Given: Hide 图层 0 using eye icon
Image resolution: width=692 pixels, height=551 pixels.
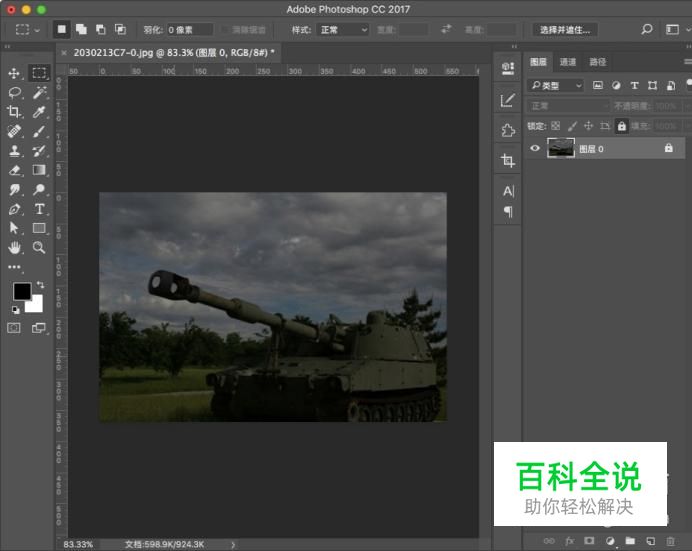Looking at the screenshot, I should [x=535, y=148].
